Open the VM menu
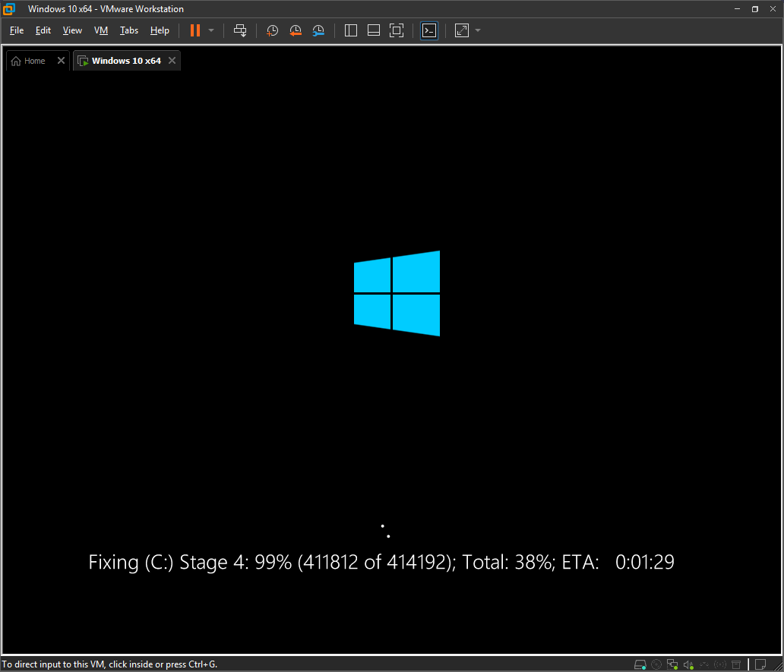This screenshot has width=784, height=672. [x=101, y=30]
